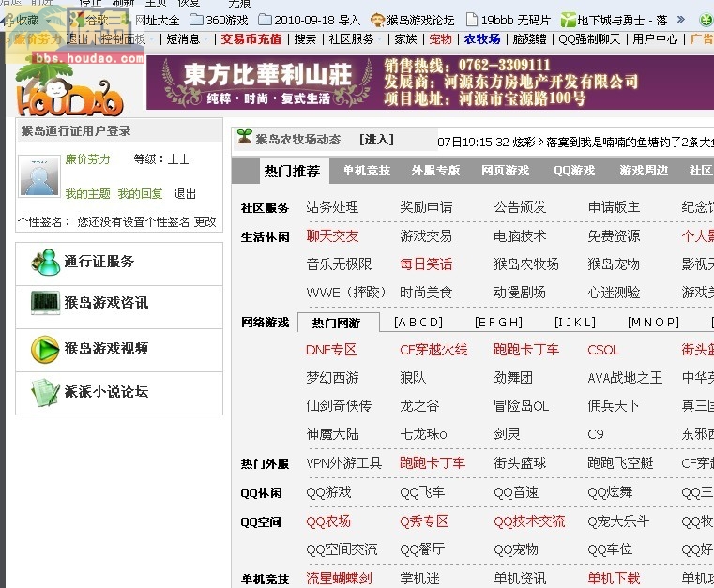Open the 宠物 nav link

coord(441,39)
